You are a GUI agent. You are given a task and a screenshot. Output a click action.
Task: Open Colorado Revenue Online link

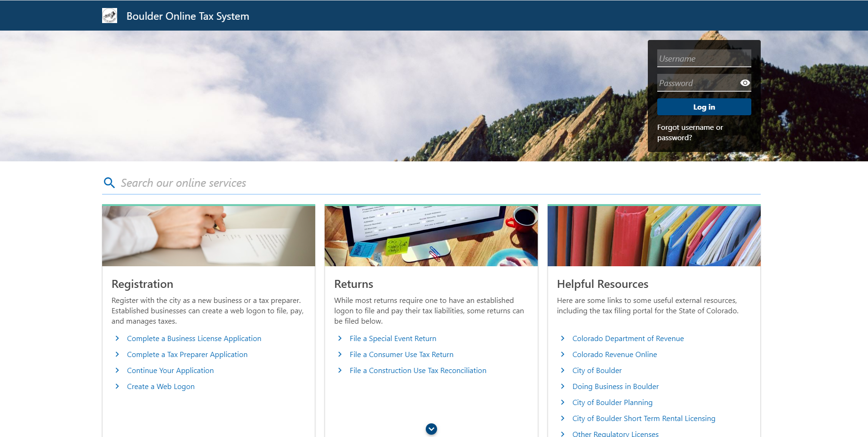(x=614, y=355)
